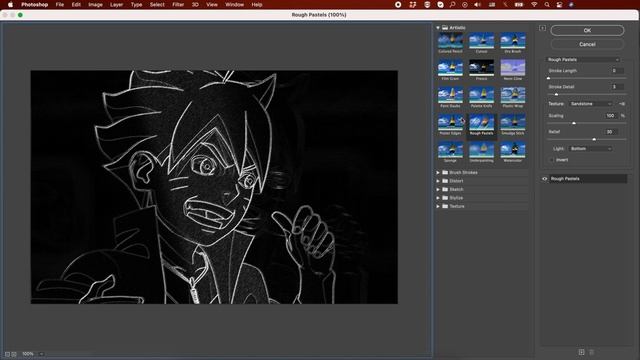Open the Select menu
Image resolution: width=640 pixels, height=360 pixels.
157,4
